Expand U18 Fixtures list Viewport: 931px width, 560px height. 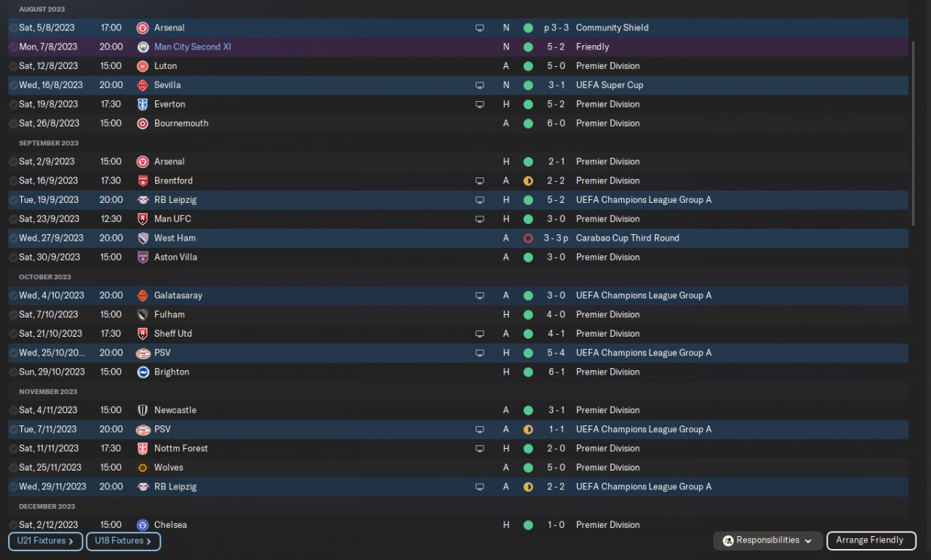[123, 541]
